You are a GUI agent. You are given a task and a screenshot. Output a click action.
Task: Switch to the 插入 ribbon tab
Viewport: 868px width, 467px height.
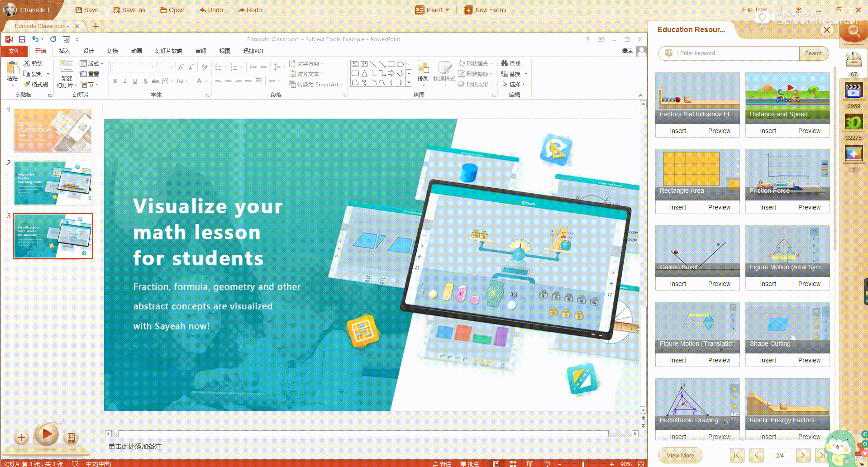click(65, 51)
